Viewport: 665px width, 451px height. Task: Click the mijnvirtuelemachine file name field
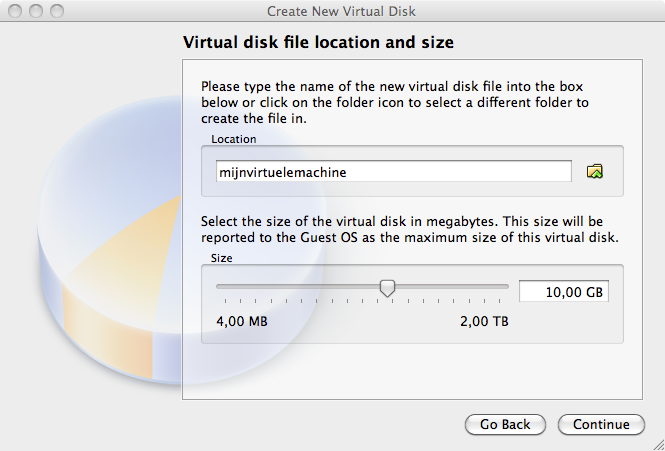coord(394,171)
